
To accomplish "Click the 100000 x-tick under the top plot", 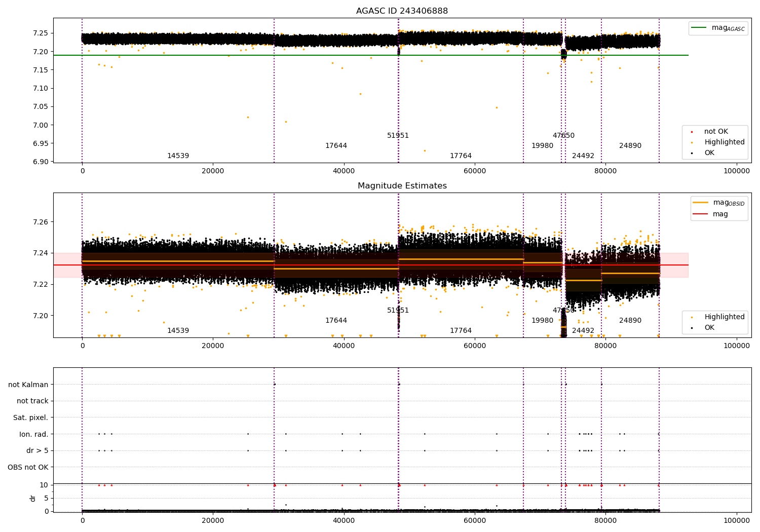I will click(x=736, y=171).
